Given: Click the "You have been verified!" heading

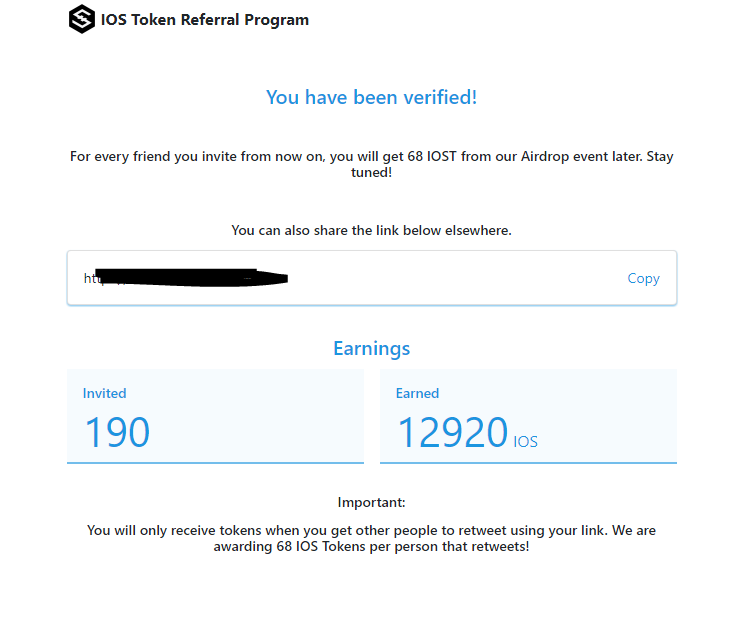Looking at the screenshot, I should click(371, 97).
